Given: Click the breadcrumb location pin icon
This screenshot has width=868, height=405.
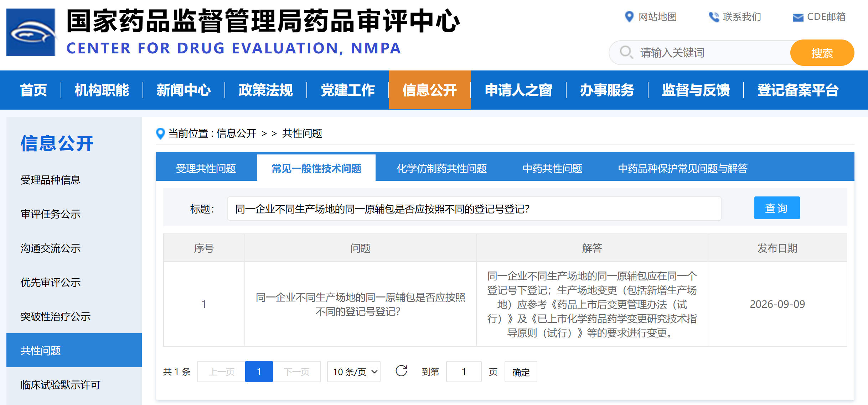Looking at the screenshot, I should [161, 133].
